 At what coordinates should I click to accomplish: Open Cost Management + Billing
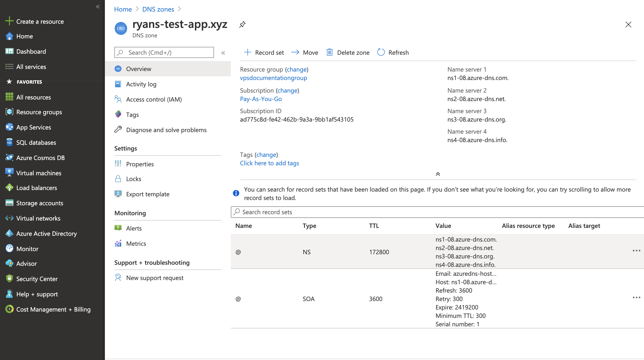(x=53, y=309)
